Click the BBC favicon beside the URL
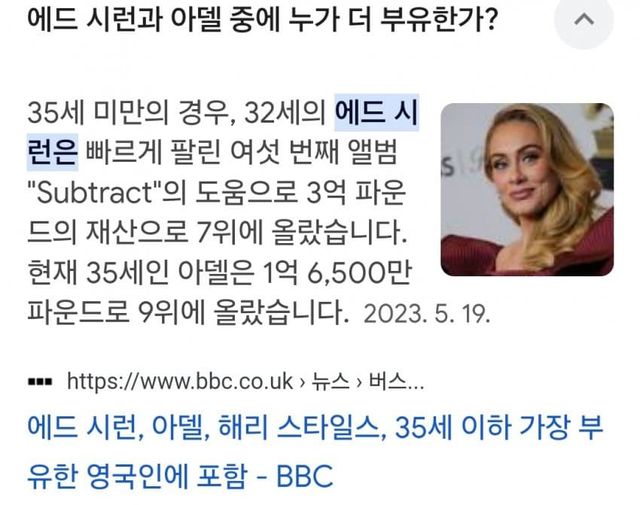Screen dimensions: 640x505 [40, 382]
